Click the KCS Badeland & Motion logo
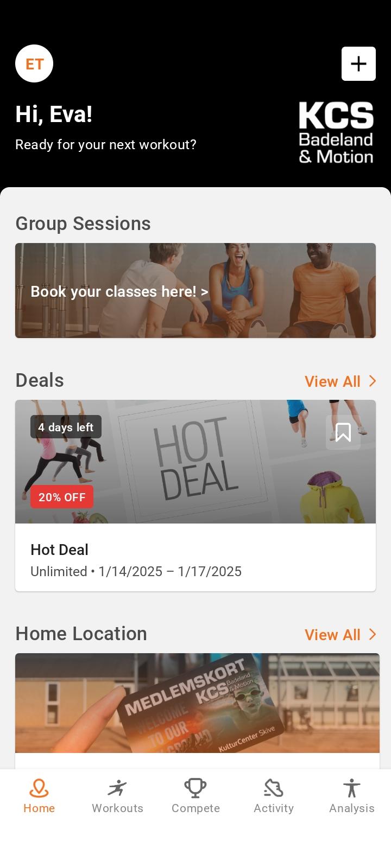This screenshot has height=868, width=391. pyautogui.click(x=336, y=132)
